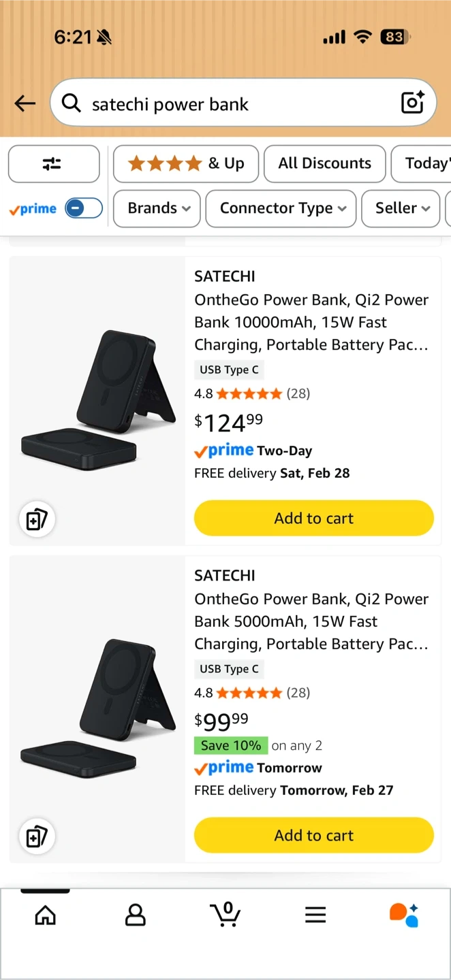
Task: Tap compare icon on 5000mAh power bank
Action: [x=36, y=836]
